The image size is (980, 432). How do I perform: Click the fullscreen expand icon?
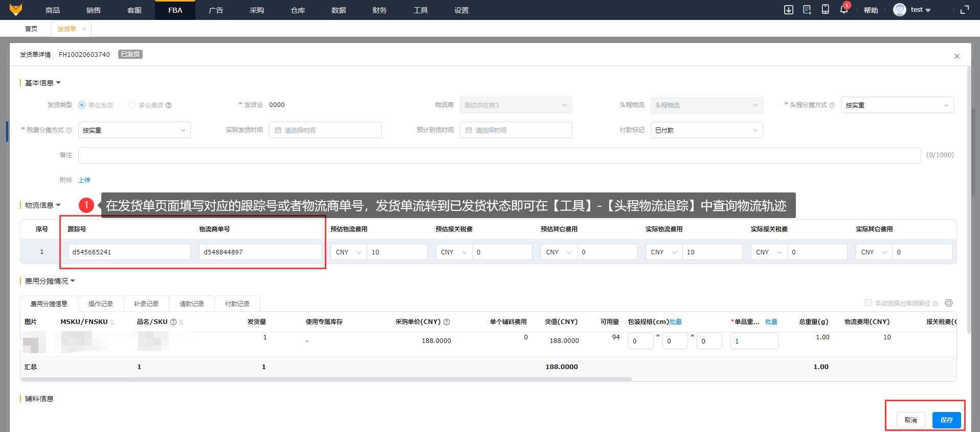(965, 10)
